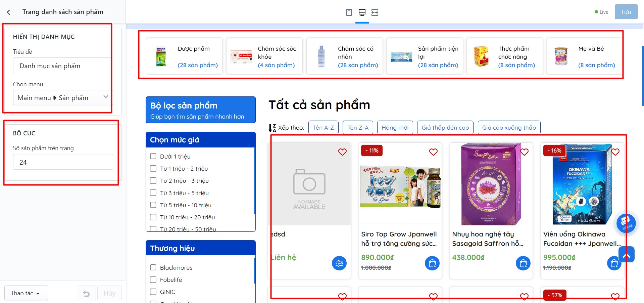Click the Thương hiệu list scrollbar

[255, 270]
